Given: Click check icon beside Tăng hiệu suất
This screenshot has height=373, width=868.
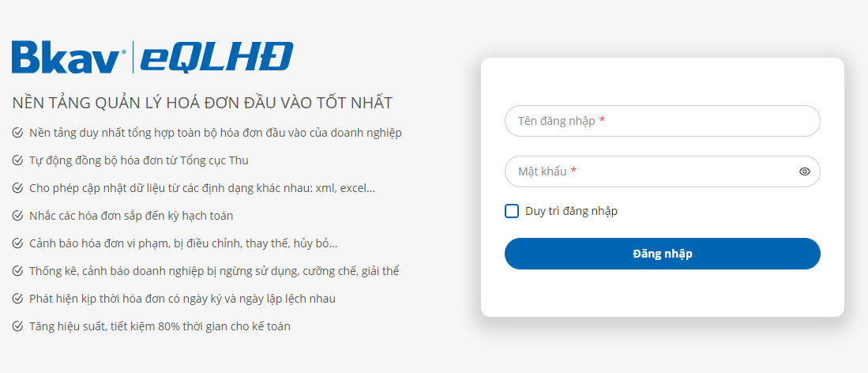Looking at the screenshot, I should [x=17, y=326].
